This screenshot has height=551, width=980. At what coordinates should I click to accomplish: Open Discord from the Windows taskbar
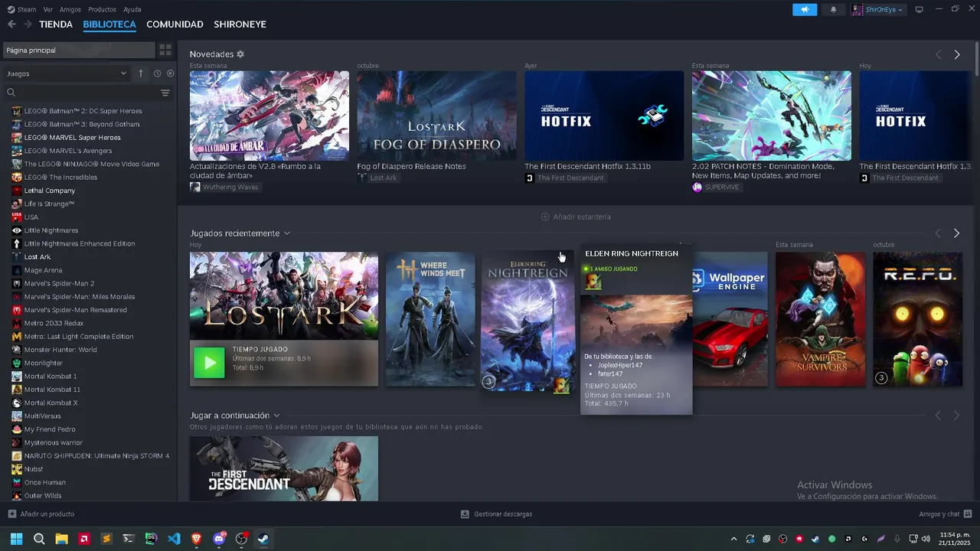(219, 539)
